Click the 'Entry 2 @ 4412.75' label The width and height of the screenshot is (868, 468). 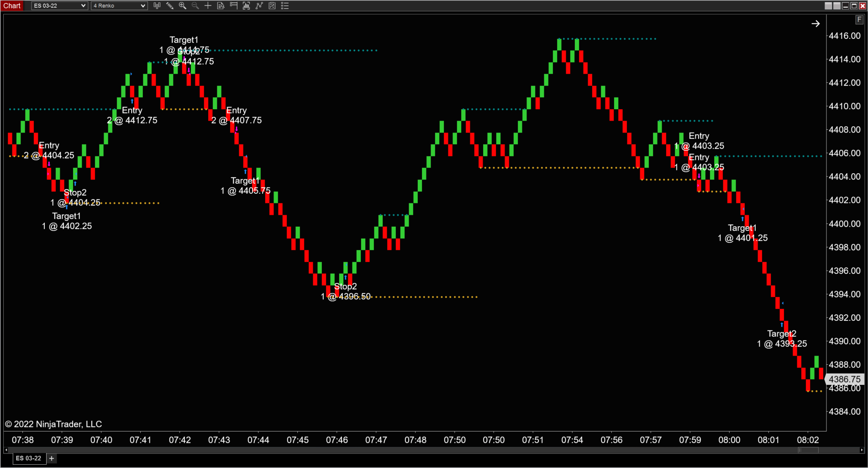click(132, 115)
